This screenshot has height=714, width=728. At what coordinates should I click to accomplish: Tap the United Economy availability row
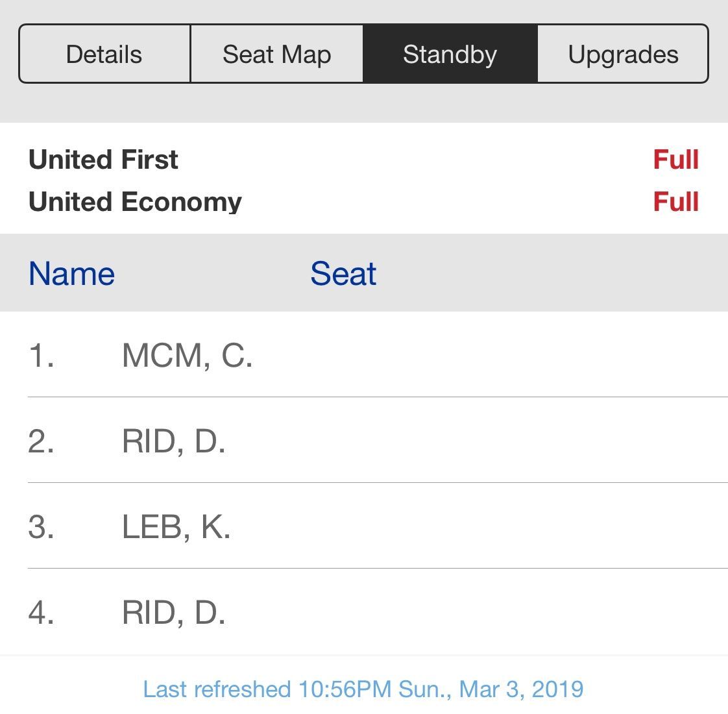364,202
